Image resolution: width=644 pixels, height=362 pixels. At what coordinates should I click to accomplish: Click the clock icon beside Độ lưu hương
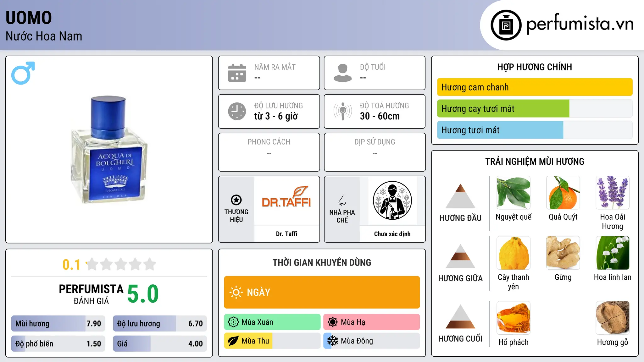[x=237, y=111]
